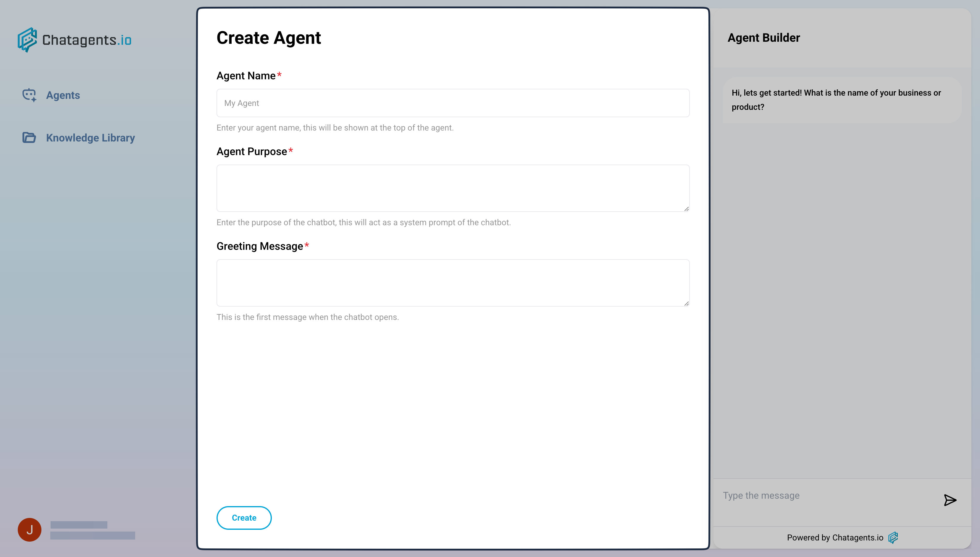Click into the Greeting Message text area

tap(453, 283)
